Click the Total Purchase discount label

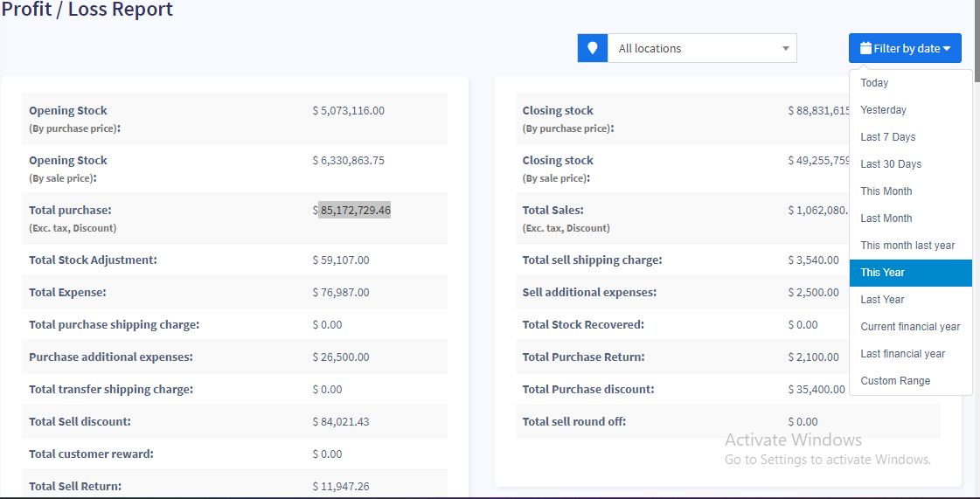[x=588, y=390]
